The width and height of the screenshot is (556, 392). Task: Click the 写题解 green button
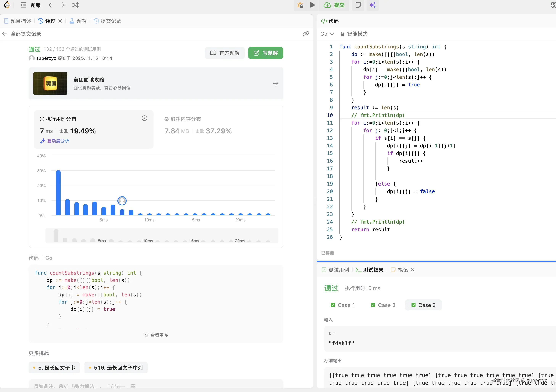[x=265, y=53]
